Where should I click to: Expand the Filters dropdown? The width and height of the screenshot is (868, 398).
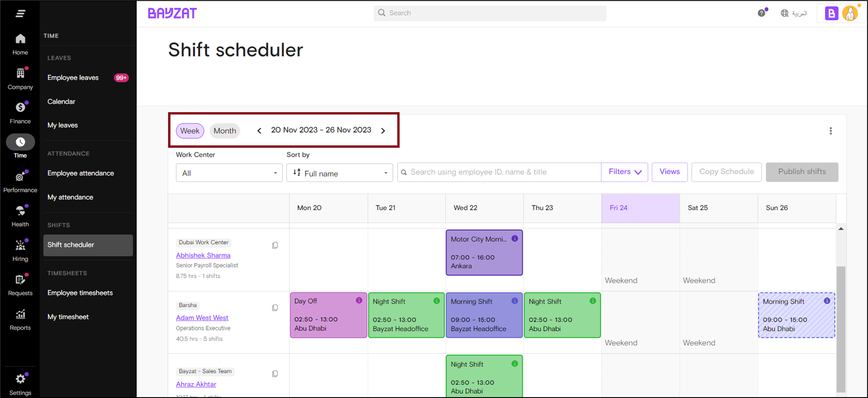[x=625, y=172]
